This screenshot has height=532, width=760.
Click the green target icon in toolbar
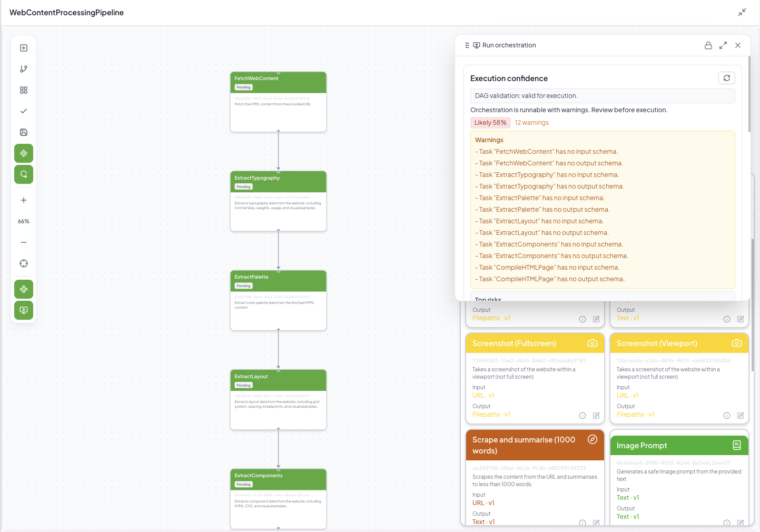pos(24,153)
